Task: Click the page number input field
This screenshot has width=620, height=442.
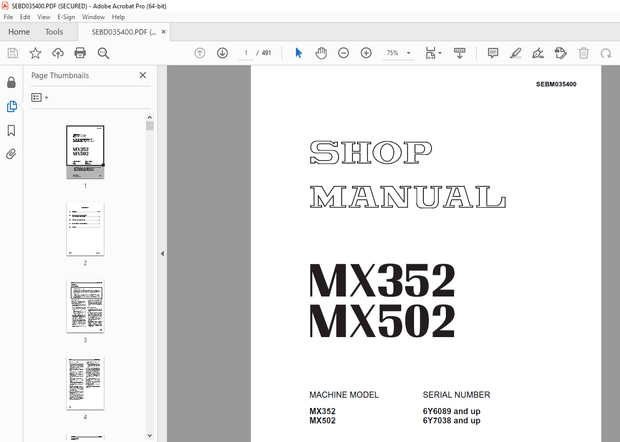Action: point(246,53)
